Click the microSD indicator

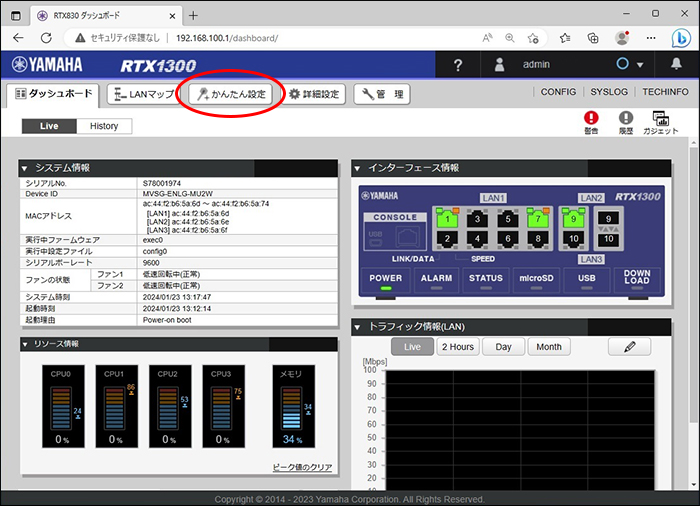pyautogui.click(x=536, y=280)
